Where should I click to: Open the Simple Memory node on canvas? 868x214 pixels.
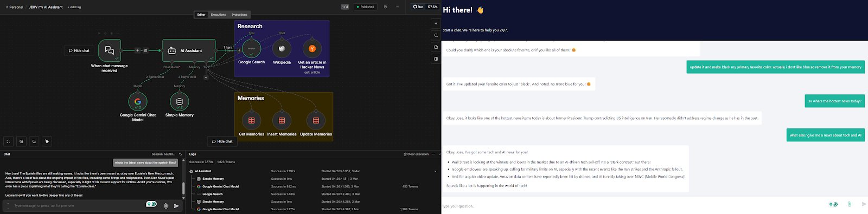click(180, 101)
